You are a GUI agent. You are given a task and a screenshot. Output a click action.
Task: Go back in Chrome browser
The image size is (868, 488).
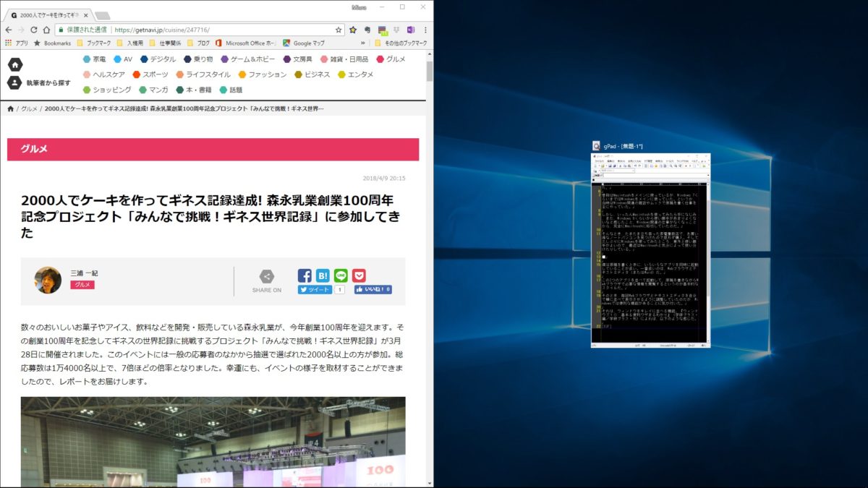[x=8, y=30]
